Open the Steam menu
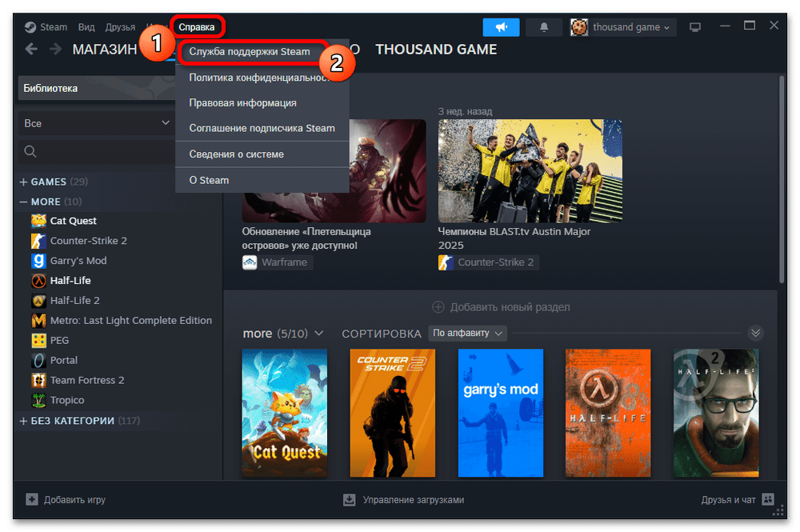800x532 pixels. (x=54, y=27)
